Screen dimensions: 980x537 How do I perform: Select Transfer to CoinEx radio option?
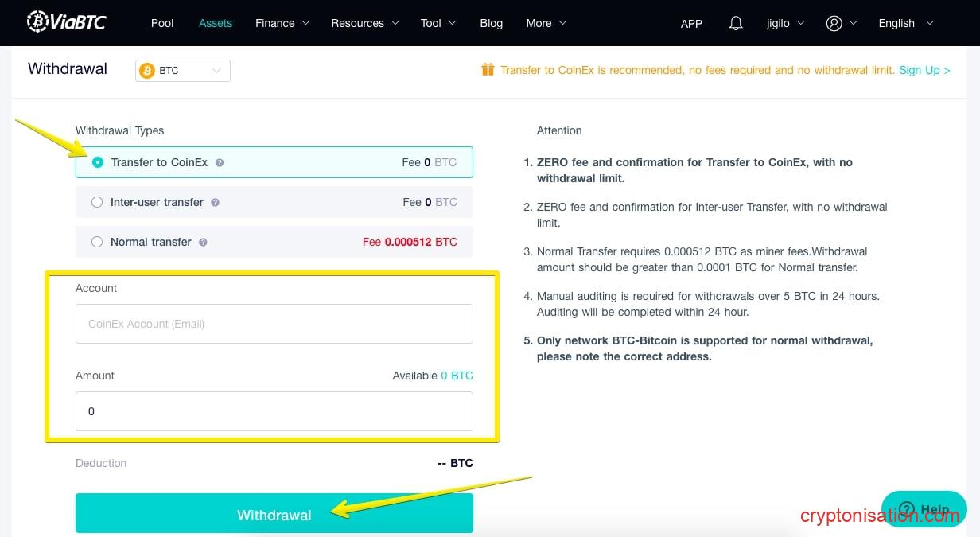click(98, 162)
